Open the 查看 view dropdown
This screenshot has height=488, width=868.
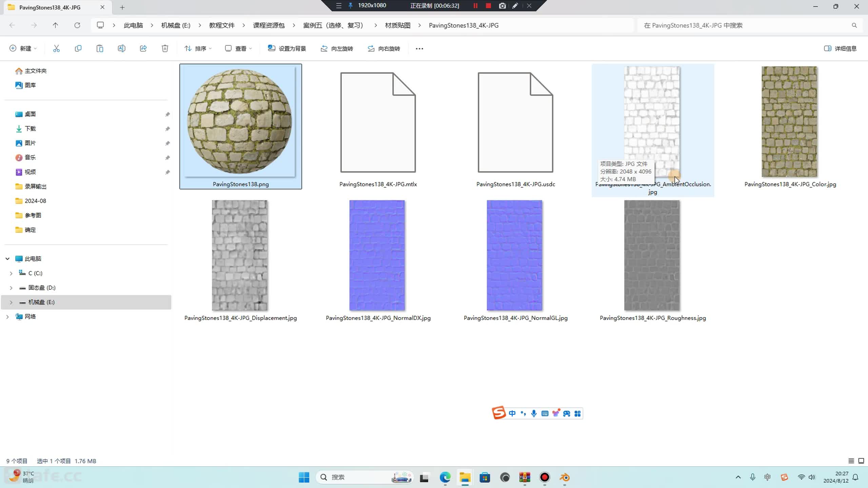(x=239, y=48)
